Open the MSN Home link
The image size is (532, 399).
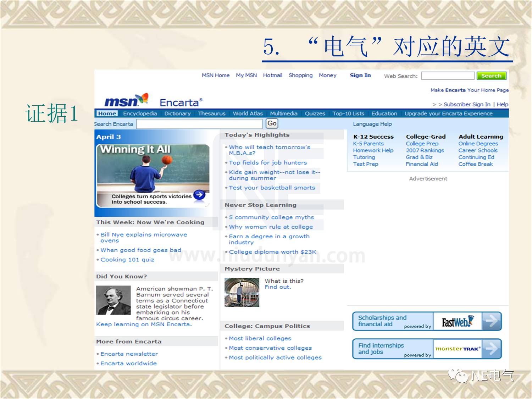click(x=216, y=76)
